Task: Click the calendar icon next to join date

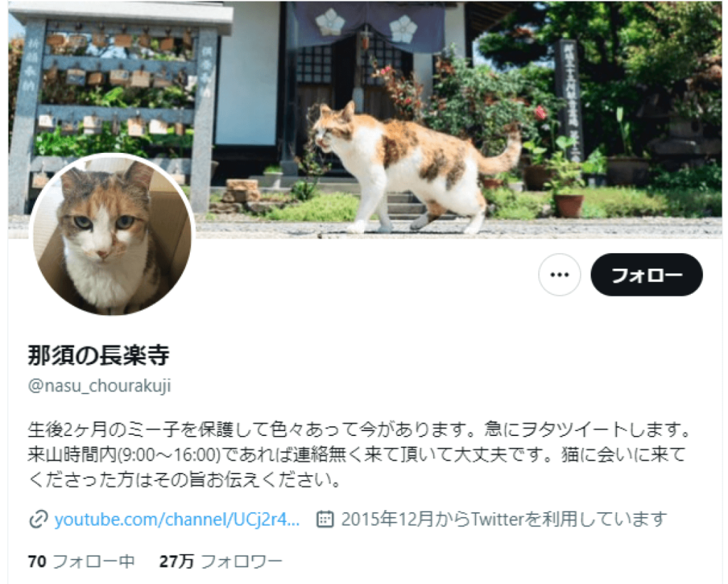Action: tap(325, 519)
